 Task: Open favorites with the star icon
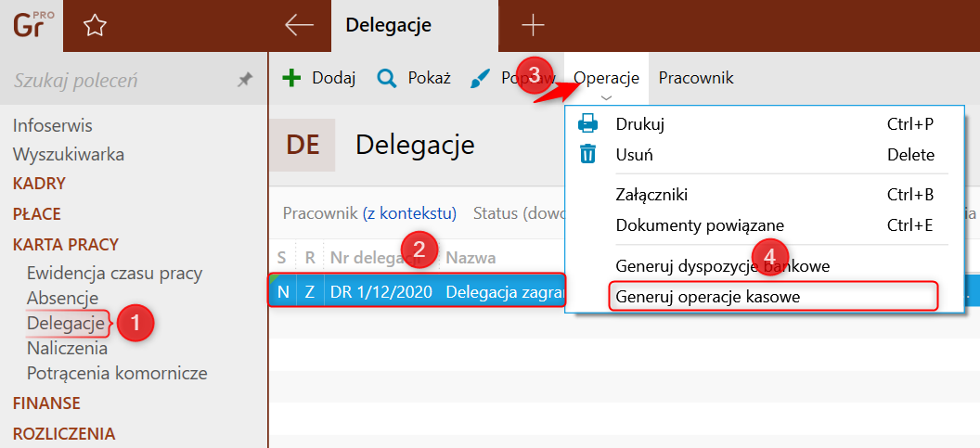tap(94, 26)
